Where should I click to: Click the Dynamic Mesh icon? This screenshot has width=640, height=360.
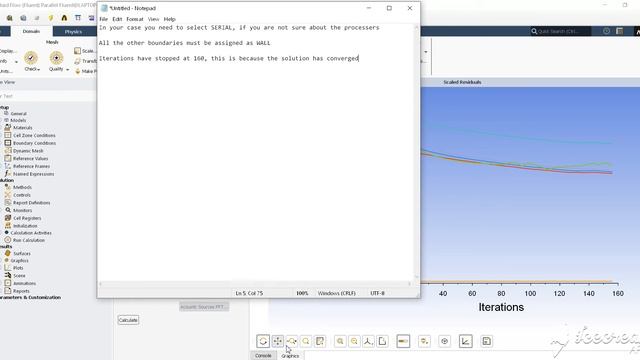click(x=7, y=151)
